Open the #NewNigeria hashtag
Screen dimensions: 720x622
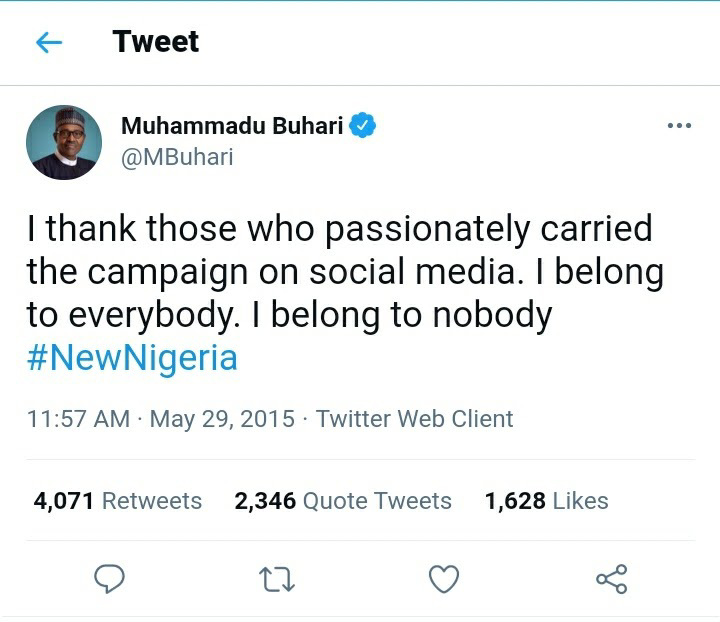[132, 358]
